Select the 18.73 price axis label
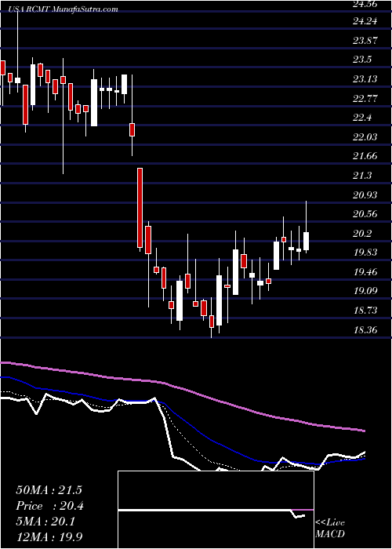Image resolution: width=392 pixels, height=549 pixels. 365,311
